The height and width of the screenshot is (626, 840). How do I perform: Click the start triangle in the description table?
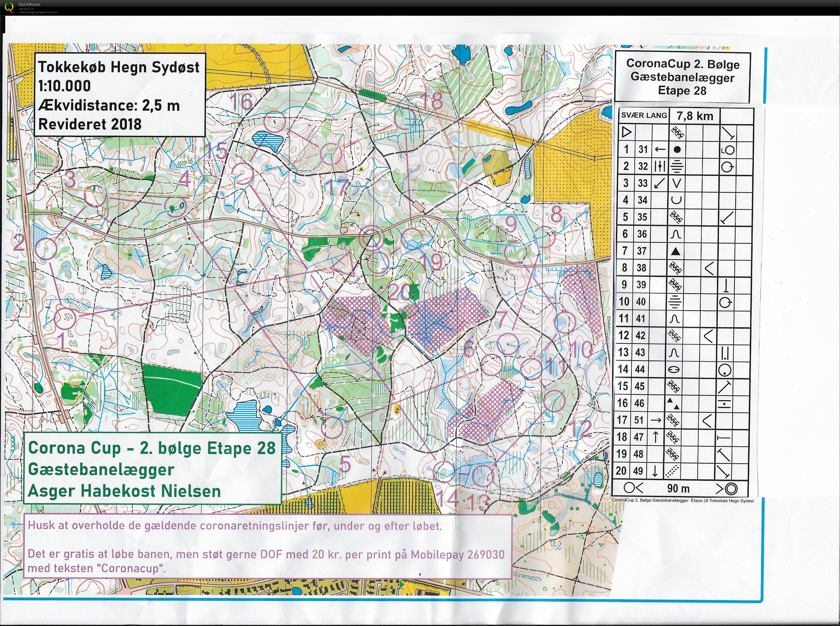click(626, 132)
